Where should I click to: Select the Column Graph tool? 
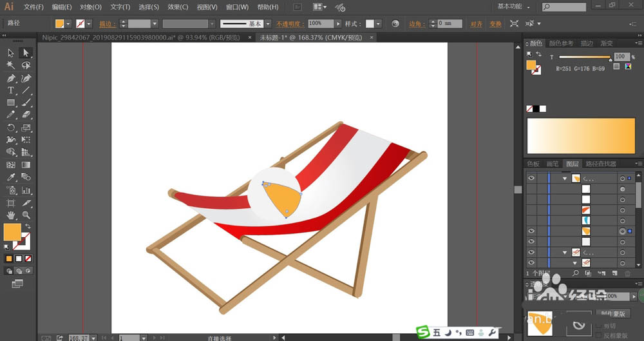(x=26, y=190)
